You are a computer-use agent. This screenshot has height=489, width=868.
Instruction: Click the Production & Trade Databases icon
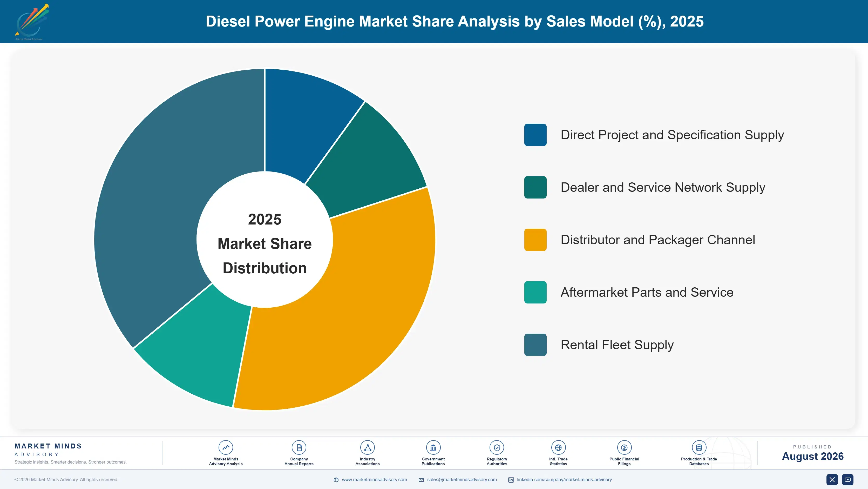click(x=699, y=447)
